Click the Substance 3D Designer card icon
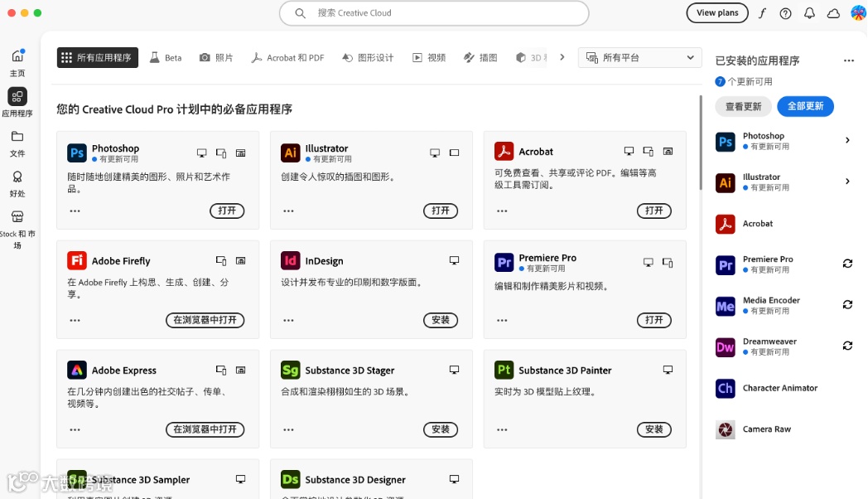 click(291, 479)
